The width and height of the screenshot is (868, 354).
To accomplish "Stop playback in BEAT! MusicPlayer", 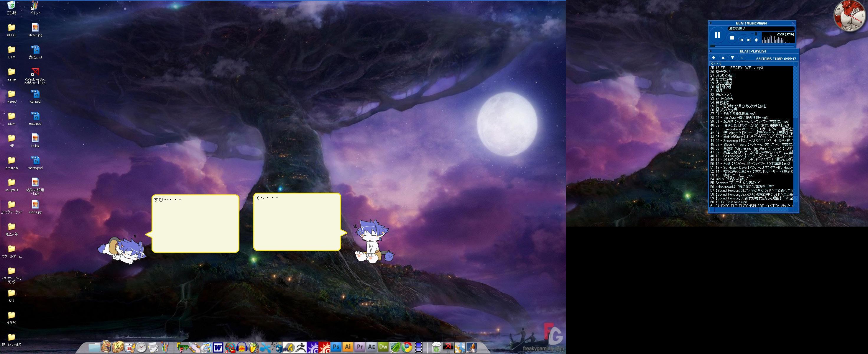I will pos(732,38).
